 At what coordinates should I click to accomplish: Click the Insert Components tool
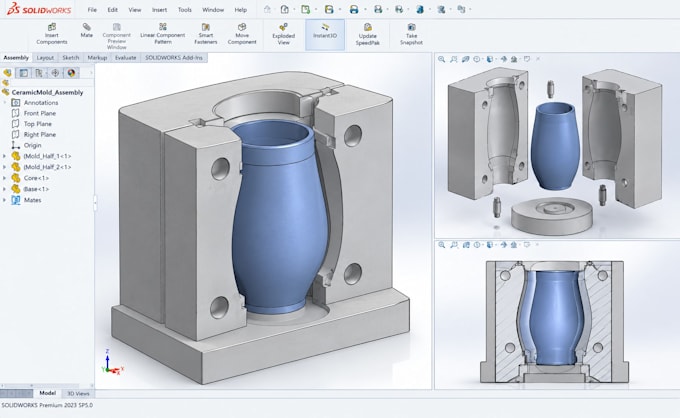click(52, 34)
